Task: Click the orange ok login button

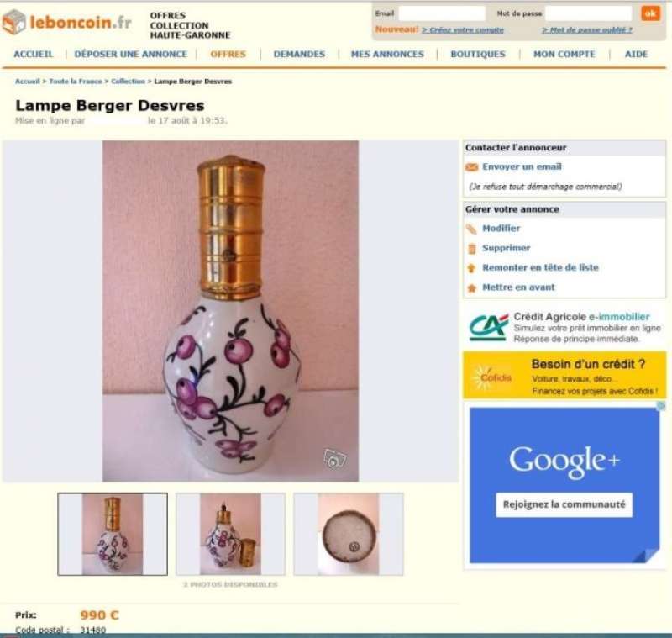Action: [650, 13]
